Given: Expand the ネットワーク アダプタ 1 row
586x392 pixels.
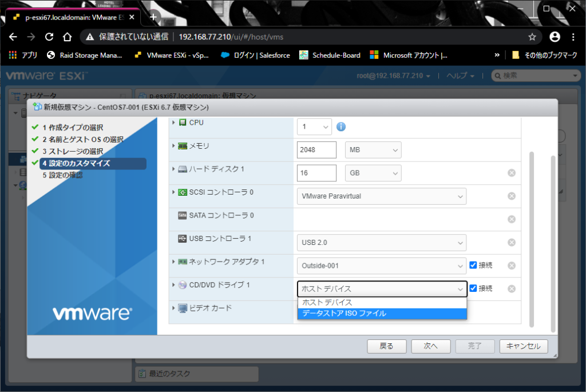Looking at the screenshot, I should pyautogui.click(x=173, y=262).
